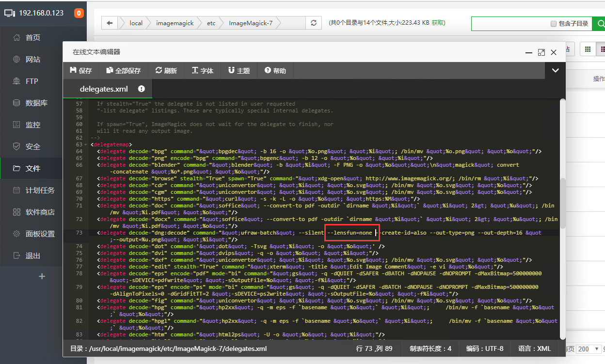The width and height of the screenshot is (605, 364).
Task: Switch file manager to grid icon view
Action: click(588, 49)
